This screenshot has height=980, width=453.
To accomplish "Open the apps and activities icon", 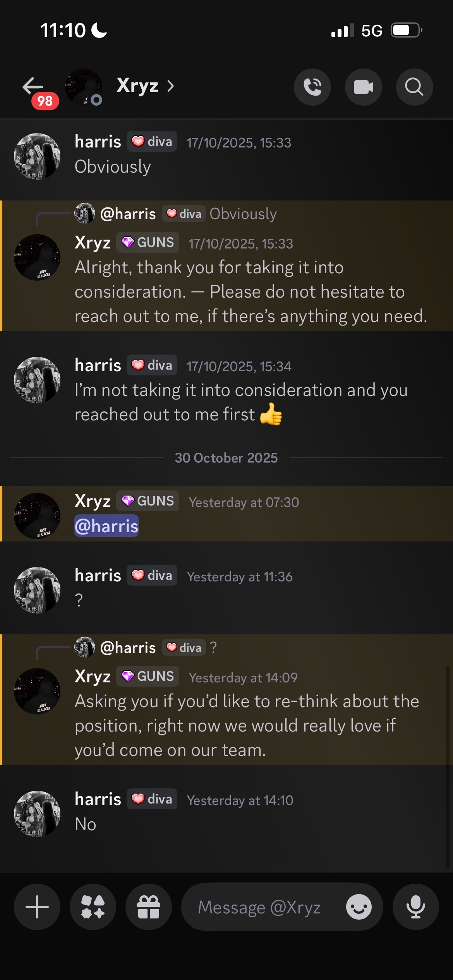I will click(93, 907).
